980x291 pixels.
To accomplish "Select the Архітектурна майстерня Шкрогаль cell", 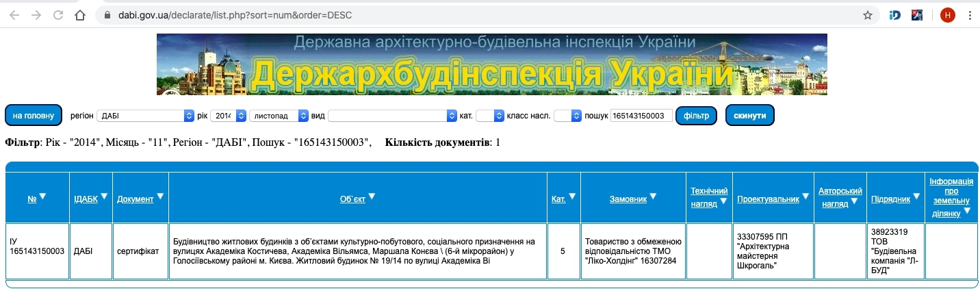I will coord(772,251).
